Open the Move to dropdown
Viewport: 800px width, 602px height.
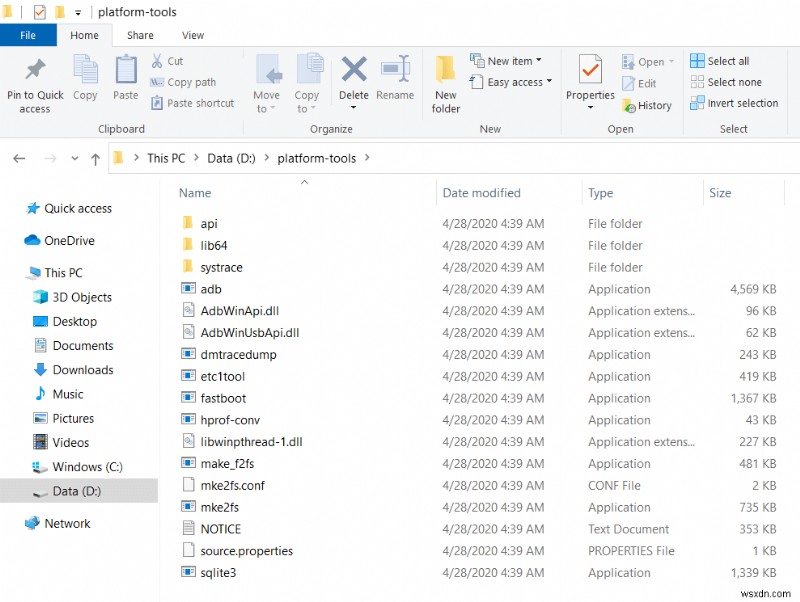click(x=266, y=84)
